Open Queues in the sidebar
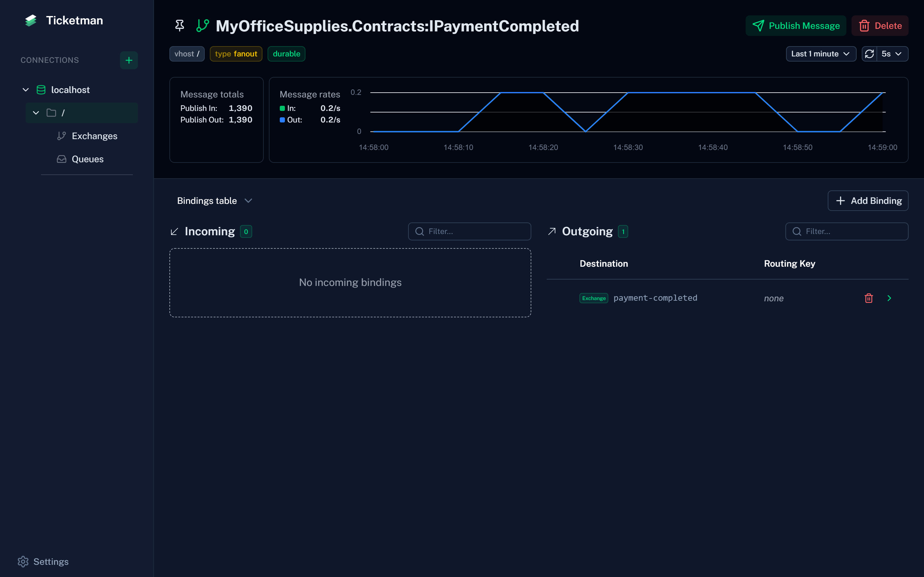 click(x=88, y=159)
